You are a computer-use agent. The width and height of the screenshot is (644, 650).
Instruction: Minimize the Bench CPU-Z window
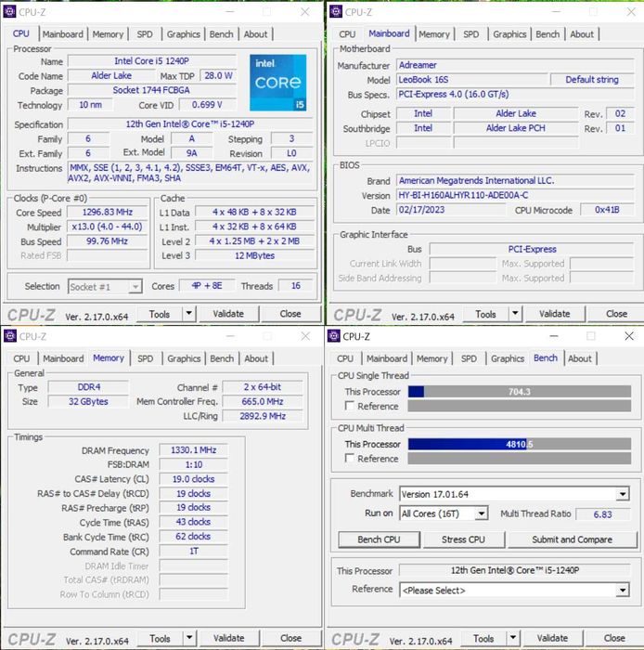click(x=554, y=336)
